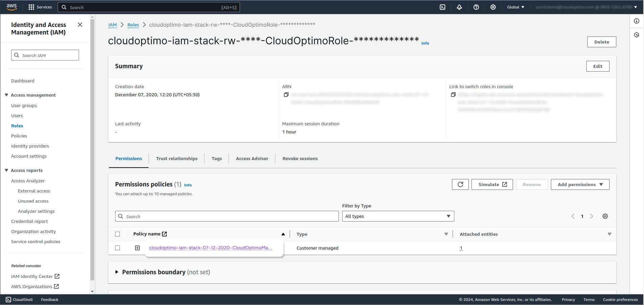
Task: Focus the top AWS search bar
Action: point(149,7)
